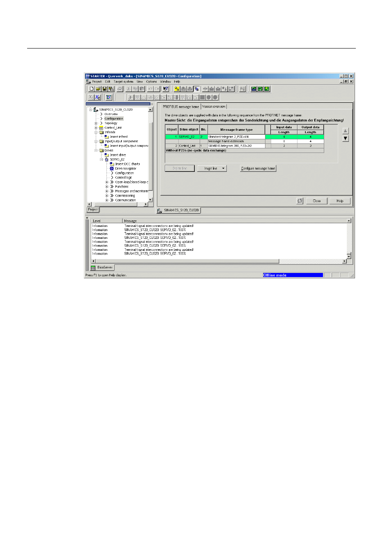Screen dimensions: 392x555
Task: Click the SERVO_02 cell in the table
Action: [189, 137]
